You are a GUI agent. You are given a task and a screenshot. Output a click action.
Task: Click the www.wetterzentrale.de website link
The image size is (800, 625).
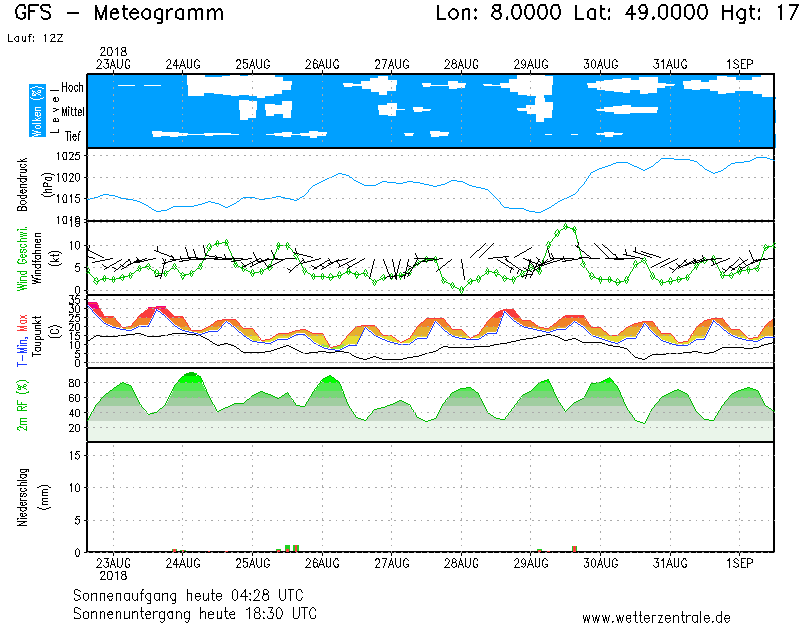click(x=656, y=617)
